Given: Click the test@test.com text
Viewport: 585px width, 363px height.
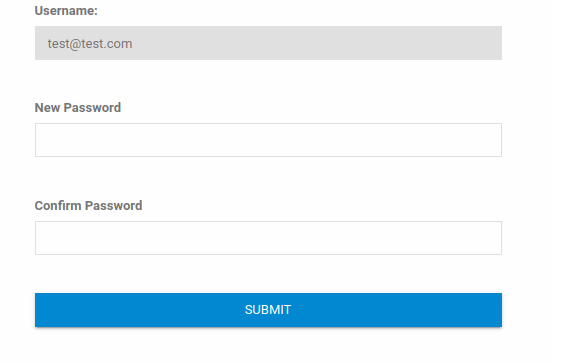Looking at the screenshot, I should point(90,44).
